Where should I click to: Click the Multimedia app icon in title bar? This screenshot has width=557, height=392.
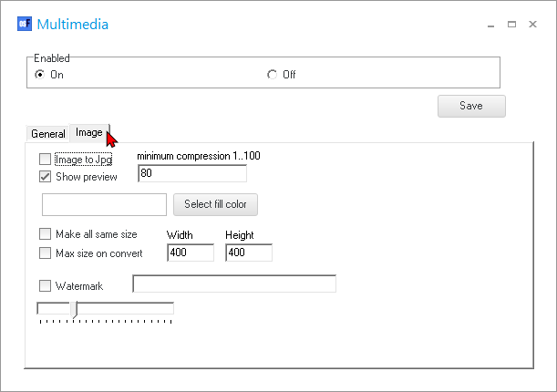pyautogui.click(x=25, y=25)
